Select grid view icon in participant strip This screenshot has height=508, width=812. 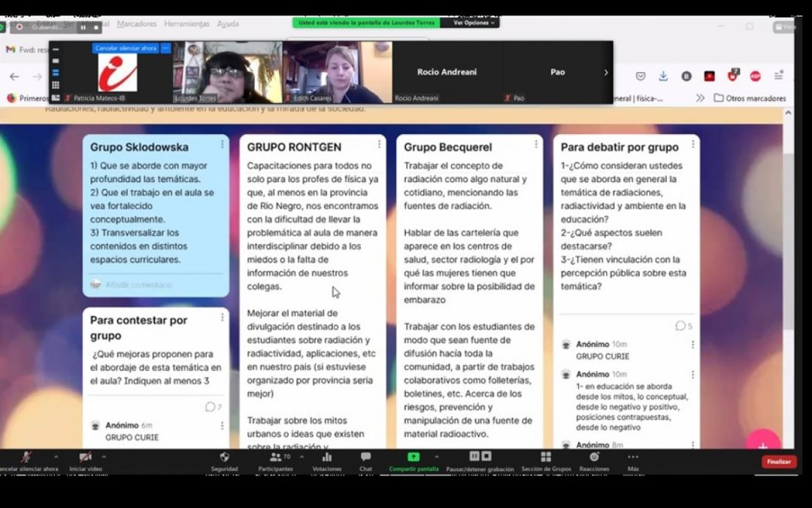tap(56, 85)
